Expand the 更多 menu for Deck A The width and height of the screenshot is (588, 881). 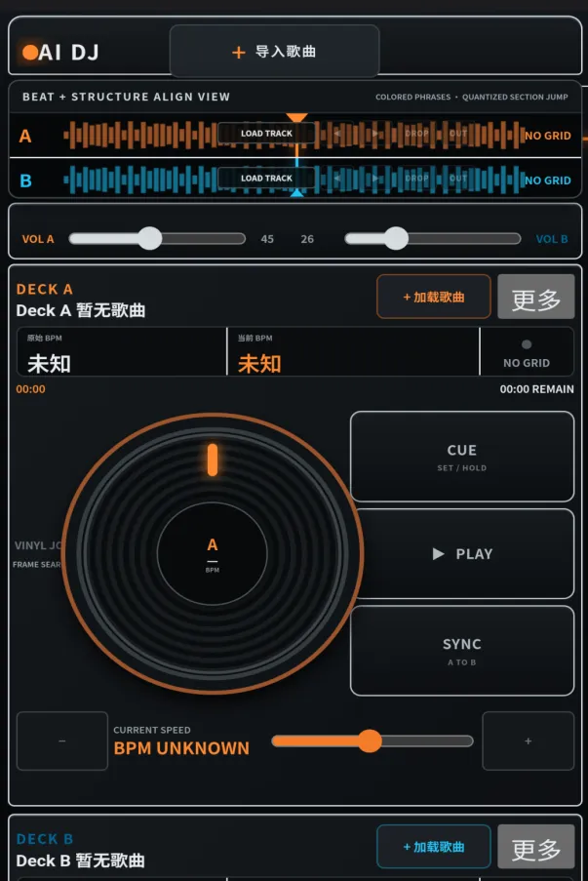click(x=535, y=297)
